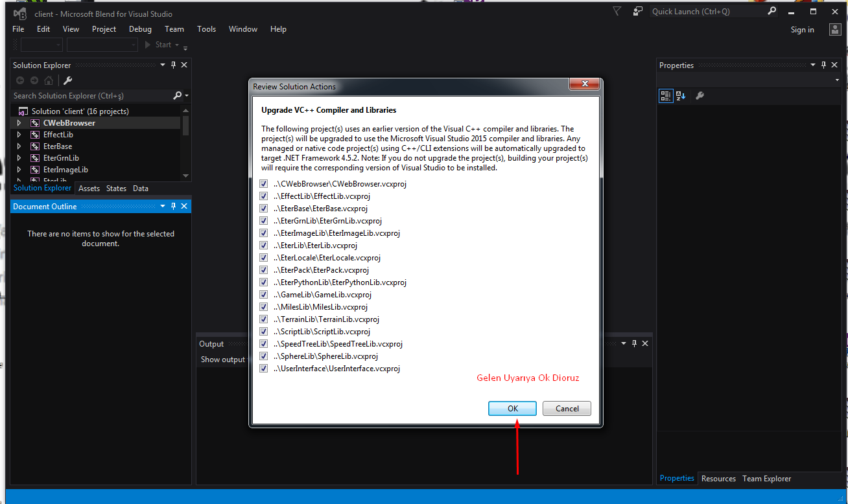Viewport: 848px width, 504px height.
Task: Open the Document Outline window options dropdown
Action: [163, 206]
